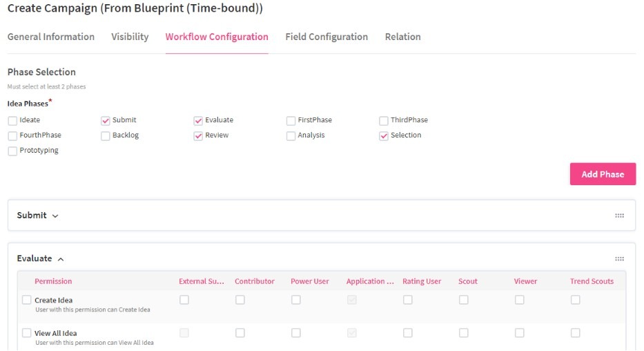This screenshot has height=351, width=644.
Task: Click the Trend Scouts column header
Action: pyautogui.click(x=592, y=282)
